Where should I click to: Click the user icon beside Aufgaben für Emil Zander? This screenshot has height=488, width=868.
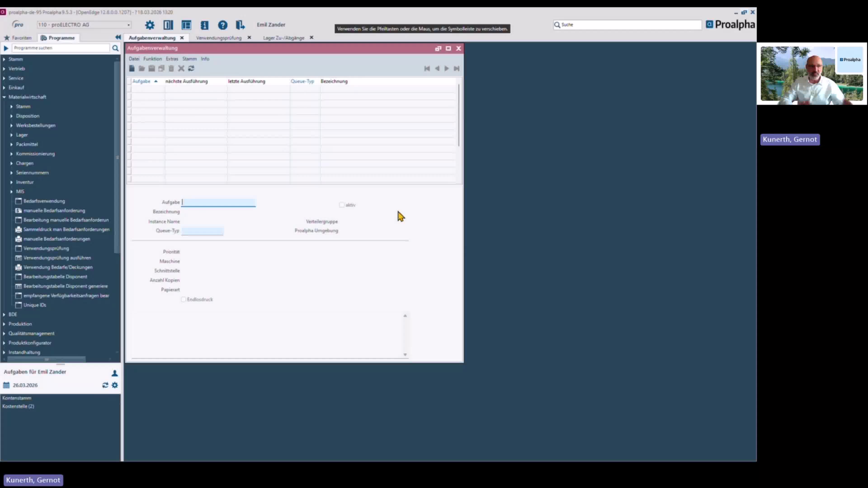coord(115,373)
